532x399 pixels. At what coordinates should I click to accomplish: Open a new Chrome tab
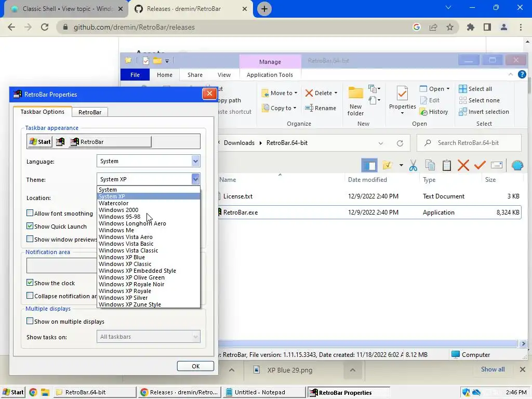pyautogui.click(x=264, y=9)
